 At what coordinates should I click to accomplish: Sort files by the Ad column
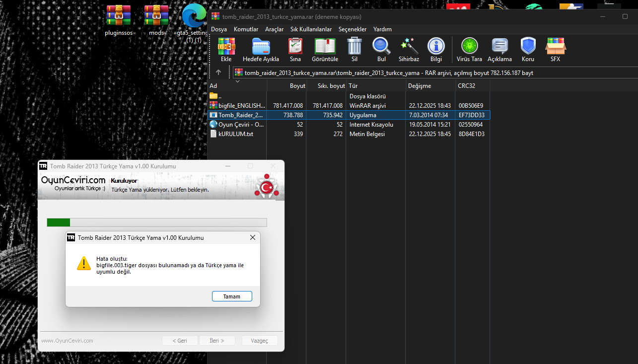click(237, 86)
